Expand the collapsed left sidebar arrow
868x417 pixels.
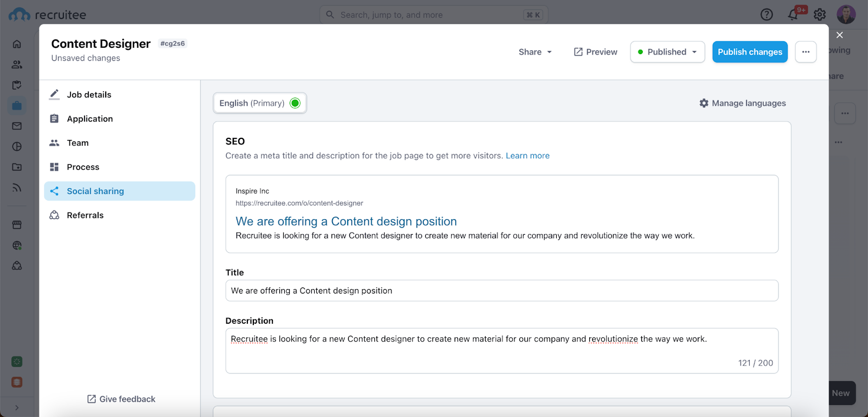17,407
